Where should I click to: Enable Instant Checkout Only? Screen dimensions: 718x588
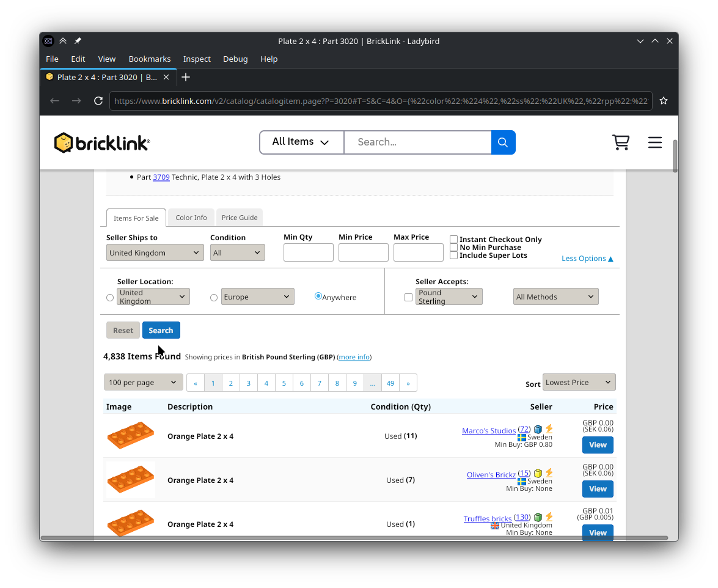point(454,239)
